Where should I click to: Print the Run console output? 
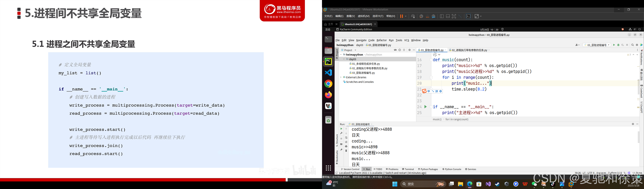[x=346, y=146]
